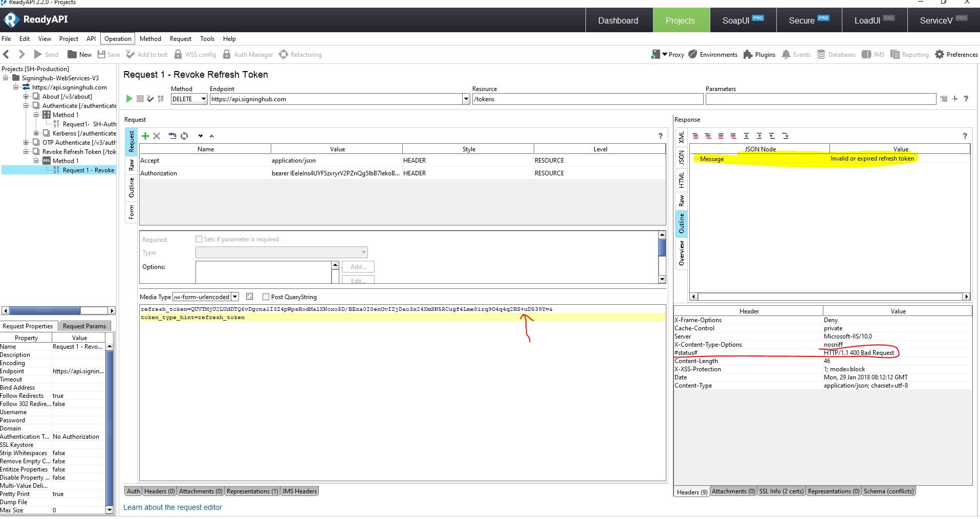Click the New folder toolbar button
Viewport: 980px width, 519px height.
(x=79, y=55)
